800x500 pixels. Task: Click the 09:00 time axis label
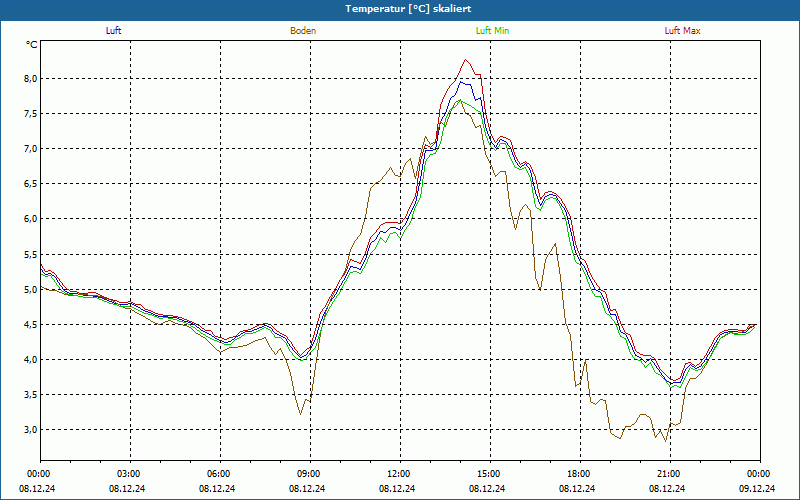click(309, 474)
